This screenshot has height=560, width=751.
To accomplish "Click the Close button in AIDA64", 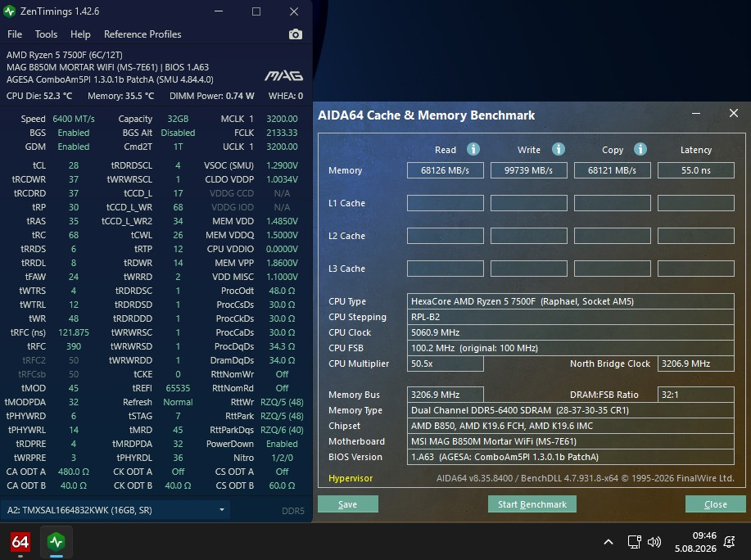I will (x=716, y=504).
